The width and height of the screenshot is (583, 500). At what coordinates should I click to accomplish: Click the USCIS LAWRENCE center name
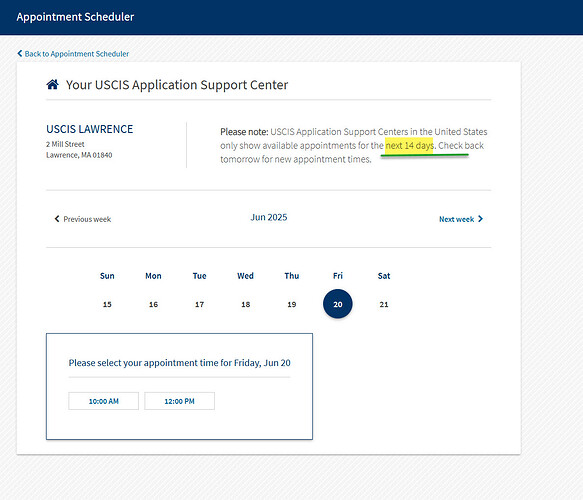pyautogui.click(x=90, y=129)
